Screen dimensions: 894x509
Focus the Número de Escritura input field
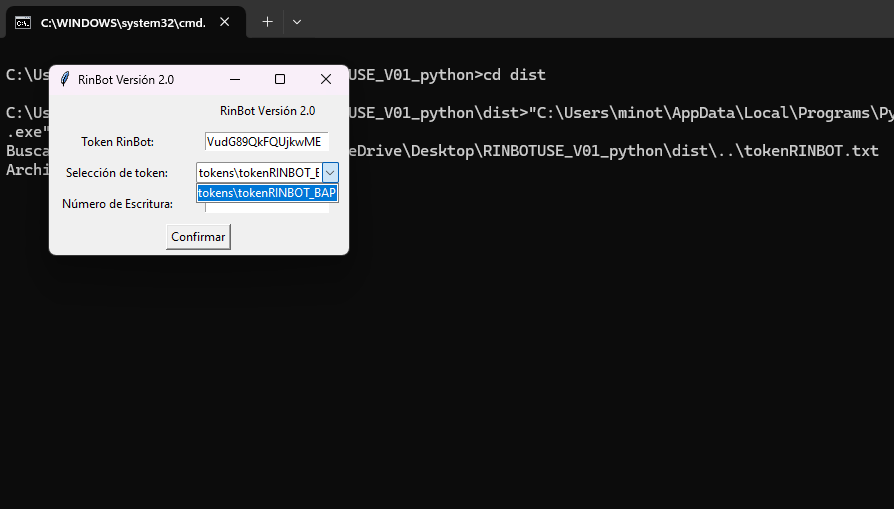[267, 207]
